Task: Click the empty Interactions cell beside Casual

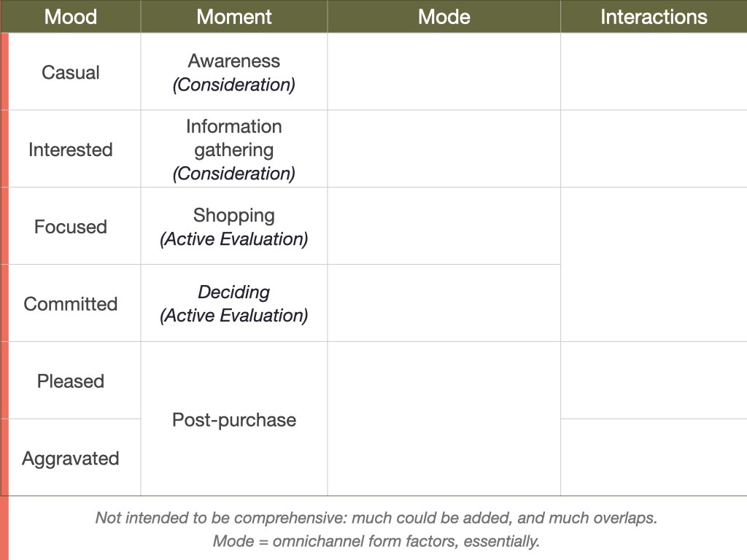Action: click(x=654, y=72)
